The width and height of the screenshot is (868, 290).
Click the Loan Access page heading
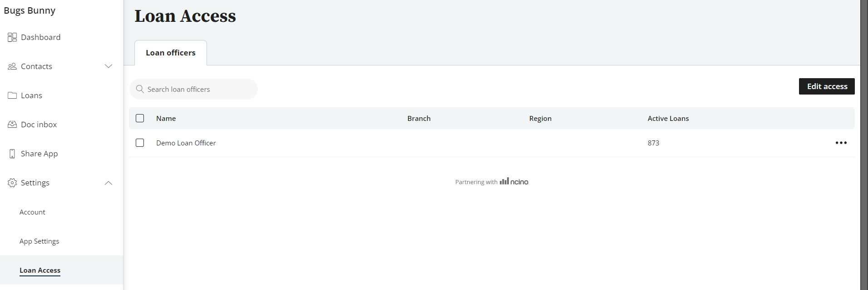click(185, 16)
